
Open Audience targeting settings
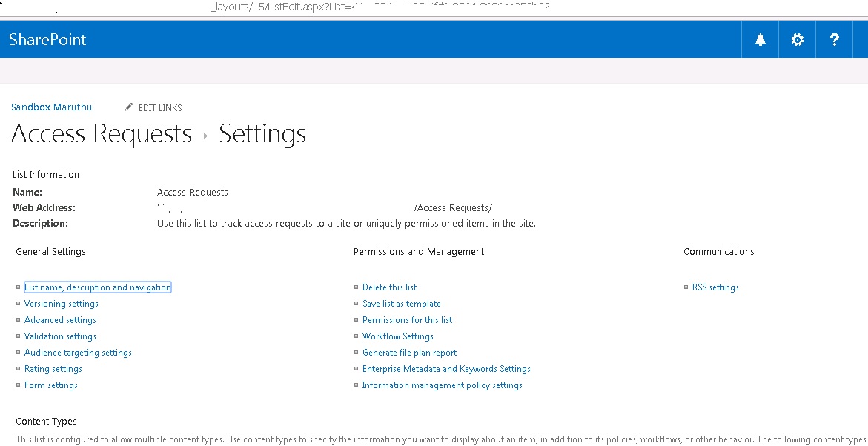click(78, 352)
